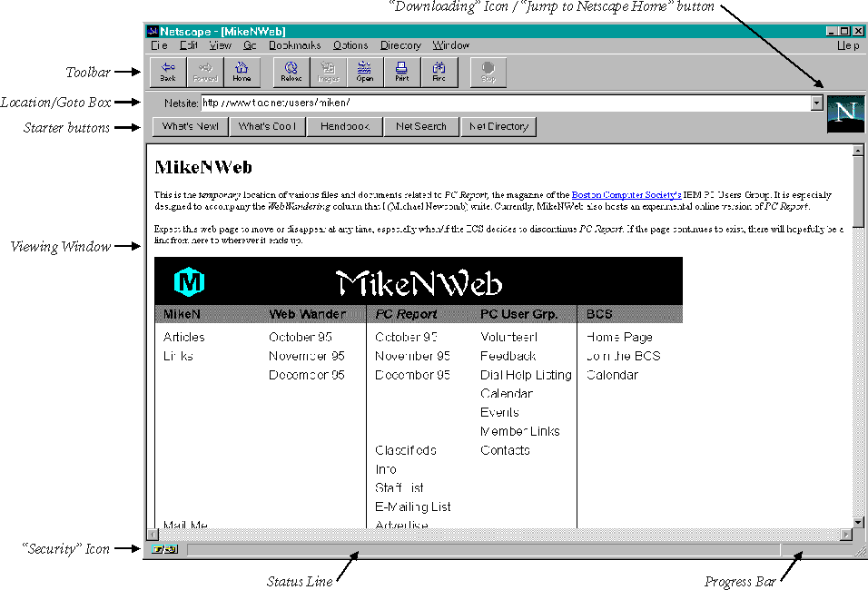Click the Net Search button
This screenshot has height=590, width=868.
[421, 126]
